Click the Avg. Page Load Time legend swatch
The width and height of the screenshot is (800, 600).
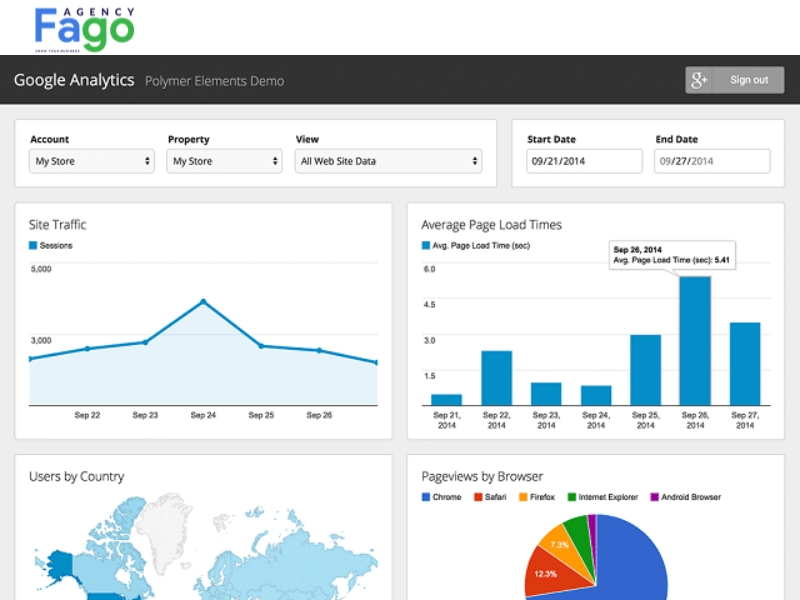tap(426, 245)
